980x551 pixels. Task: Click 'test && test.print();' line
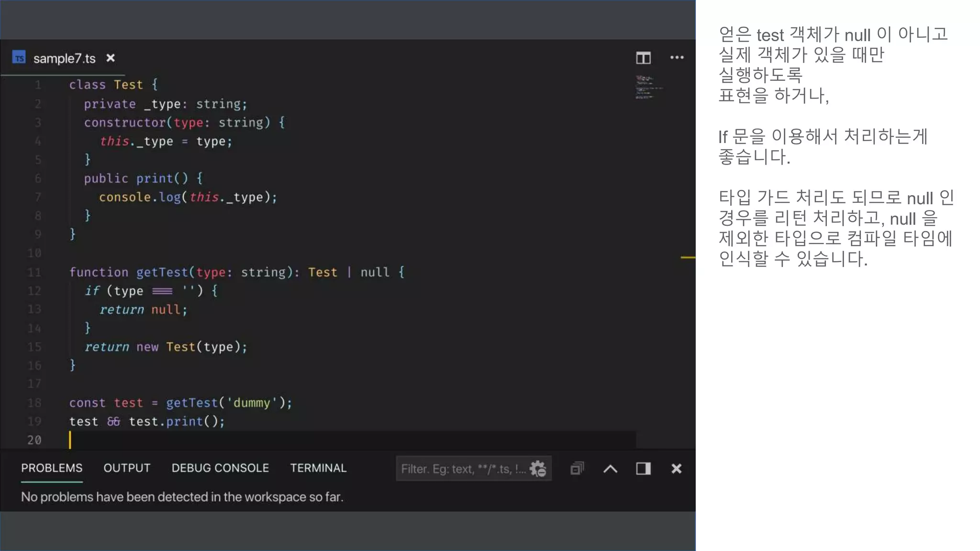pyautogui.click(x=147, y=421)
